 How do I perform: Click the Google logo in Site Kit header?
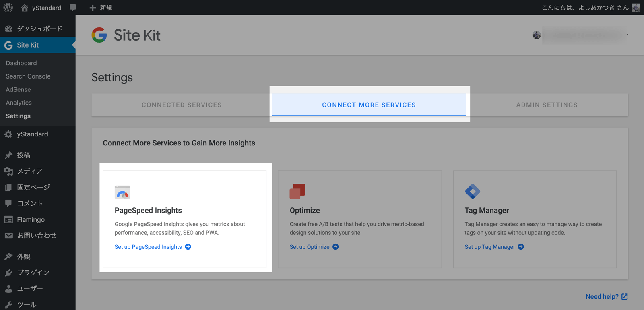pyautogui.click(x=99, y=35)
